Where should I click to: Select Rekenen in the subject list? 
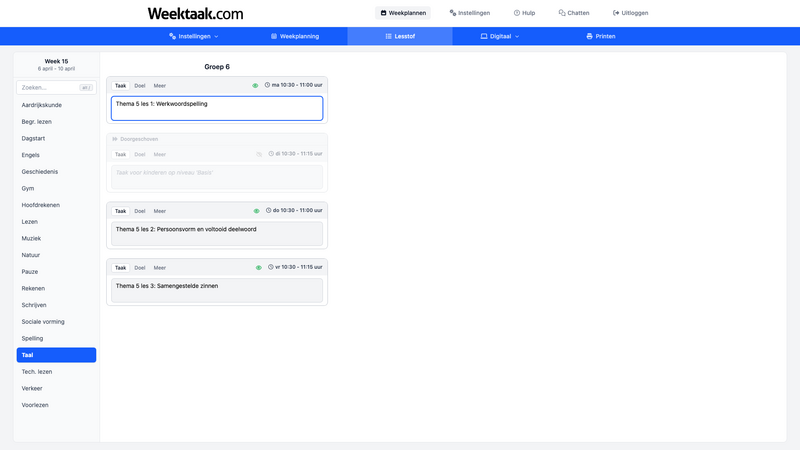click(34, 288)
